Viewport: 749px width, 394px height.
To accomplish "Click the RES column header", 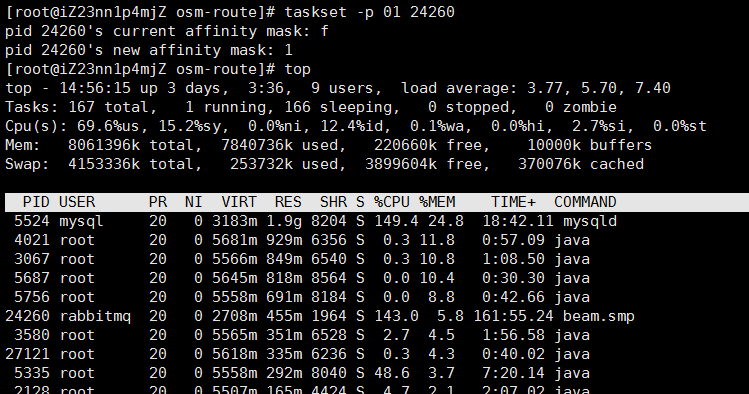I will (288, 202).
